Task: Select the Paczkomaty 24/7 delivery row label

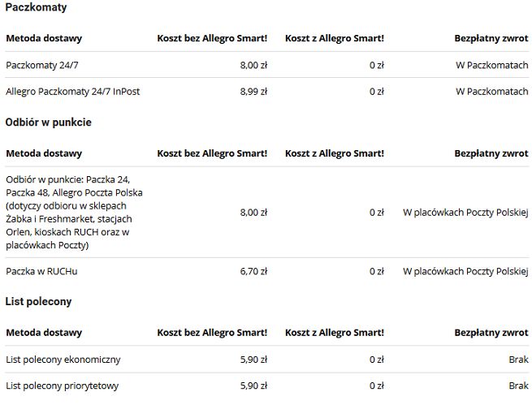Action: click(38, 64)
